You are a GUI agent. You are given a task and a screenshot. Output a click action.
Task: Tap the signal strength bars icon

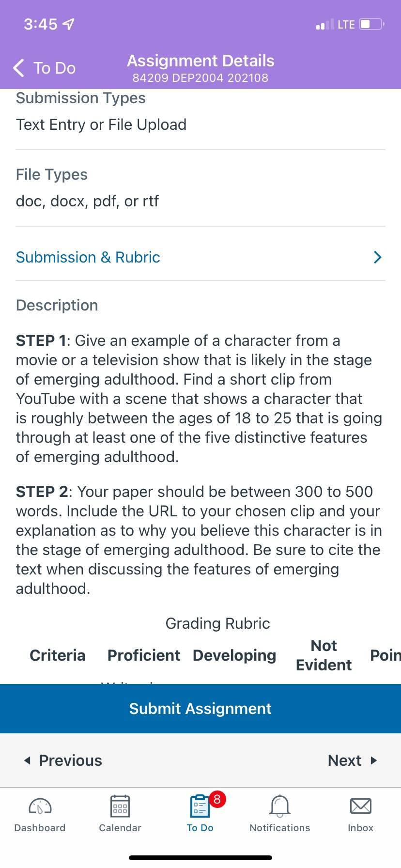(x=325, y=24)
